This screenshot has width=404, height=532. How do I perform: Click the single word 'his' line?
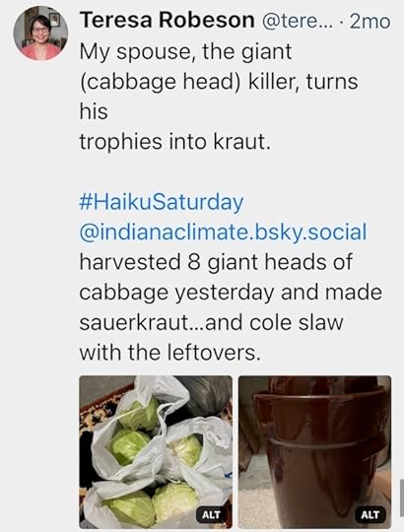(x=94, y=111)
